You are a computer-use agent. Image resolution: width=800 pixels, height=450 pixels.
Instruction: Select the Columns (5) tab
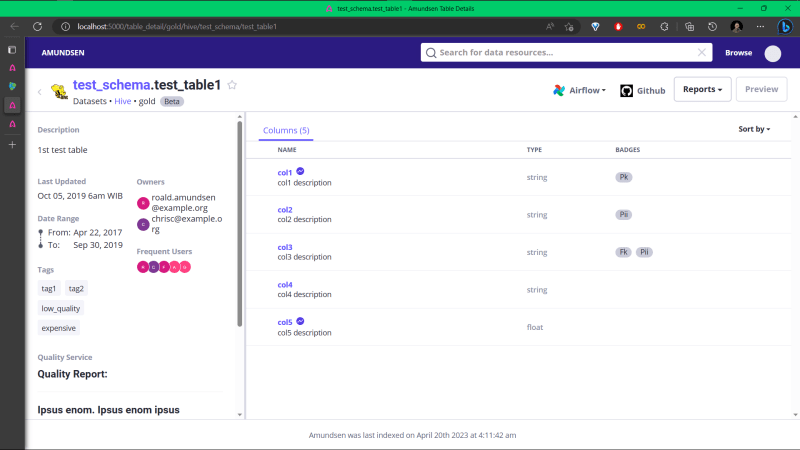point(286,131)
